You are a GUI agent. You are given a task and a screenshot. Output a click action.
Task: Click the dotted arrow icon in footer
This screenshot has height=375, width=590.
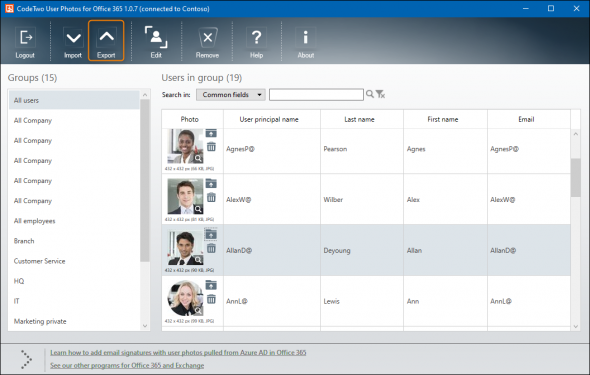click(26, 359)
